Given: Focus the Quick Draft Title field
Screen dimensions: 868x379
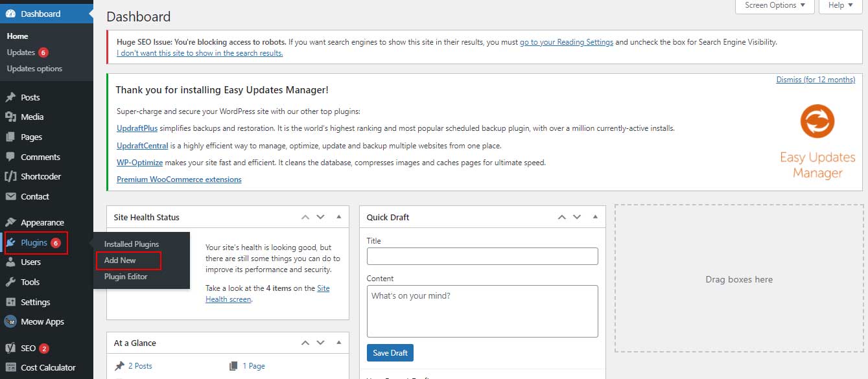Looking at the screenshot, I should click(x=482, y=257).
